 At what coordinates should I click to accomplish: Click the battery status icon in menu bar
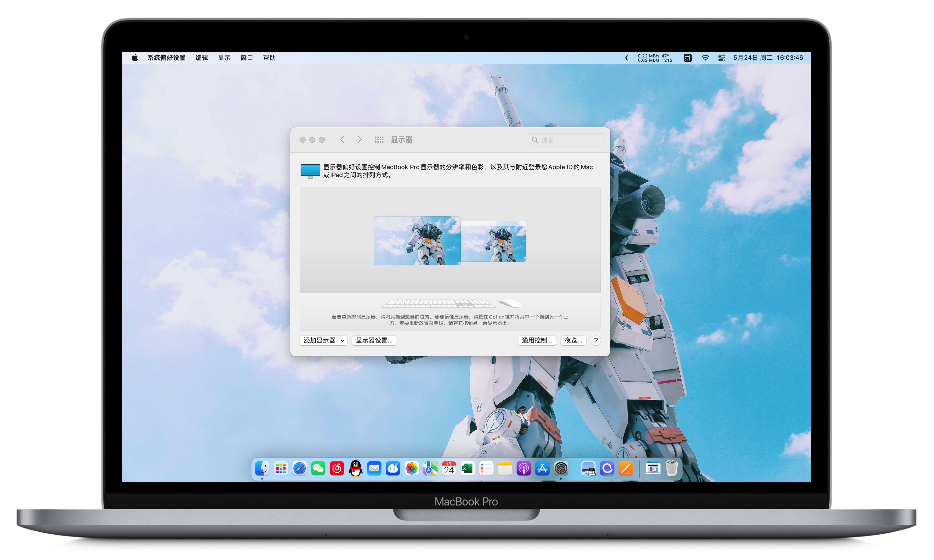point(721,58)
